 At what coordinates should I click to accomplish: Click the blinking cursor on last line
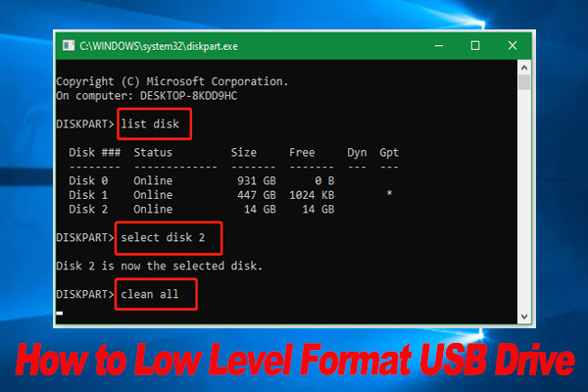(x=60, y=313)
